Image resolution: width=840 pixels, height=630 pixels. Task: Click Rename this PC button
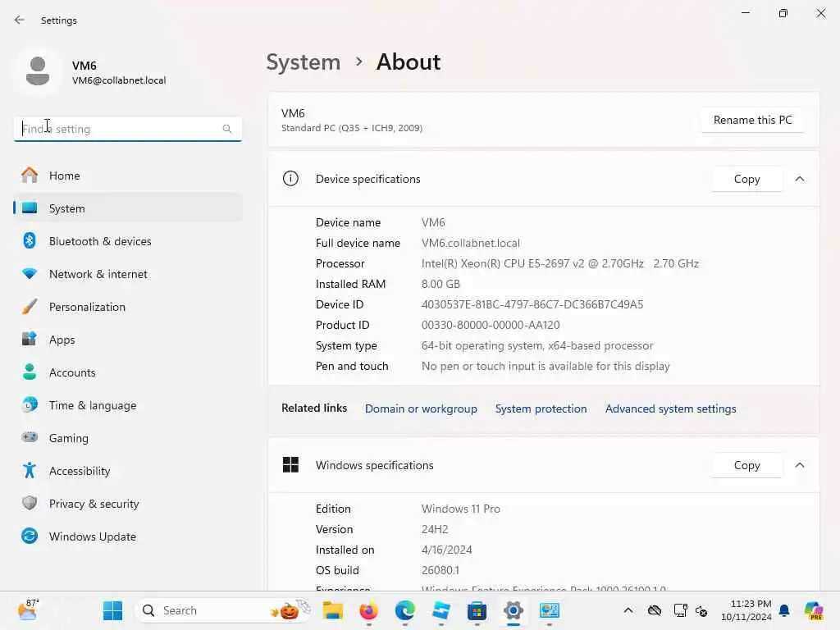point(752,120)
